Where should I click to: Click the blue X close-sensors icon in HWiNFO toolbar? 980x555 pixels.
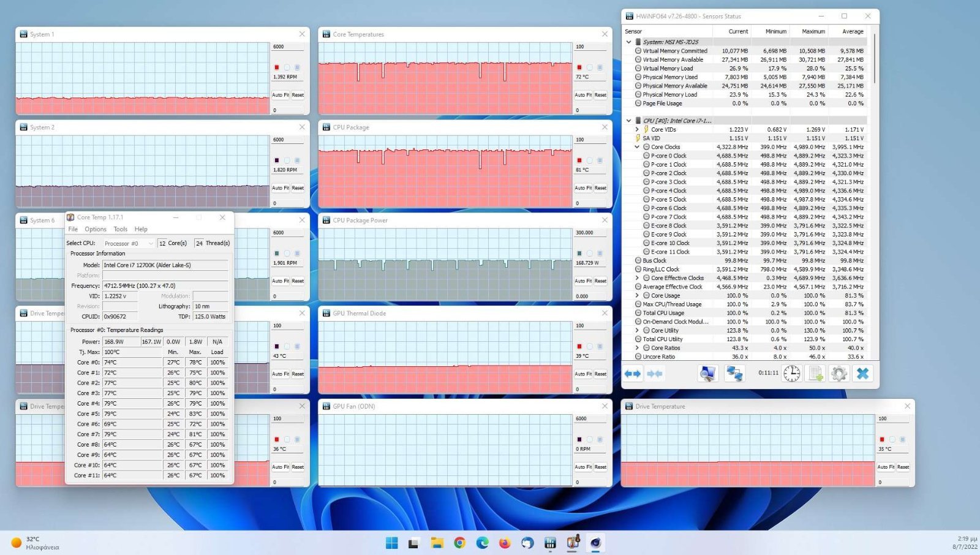click(862, 374)
